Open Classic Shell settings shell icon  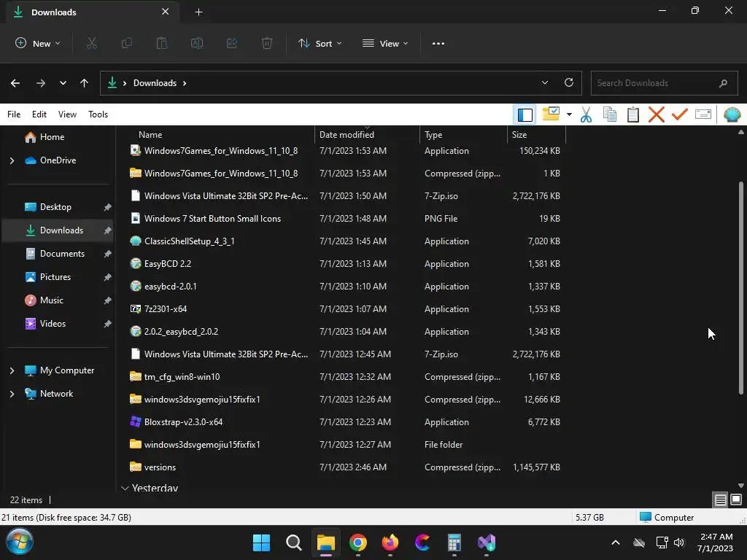pyautogui.click(x=732, y=114)
